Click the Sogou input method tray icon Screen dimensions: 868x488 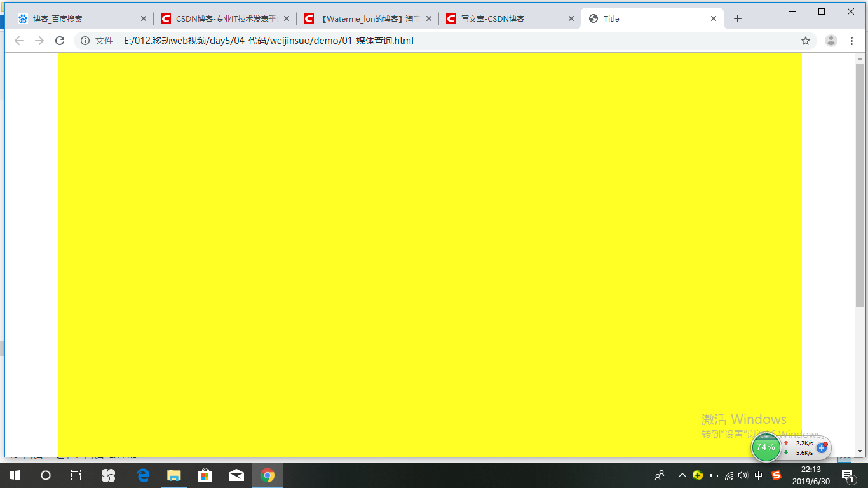pyautogui.click(x=776, y=475)
